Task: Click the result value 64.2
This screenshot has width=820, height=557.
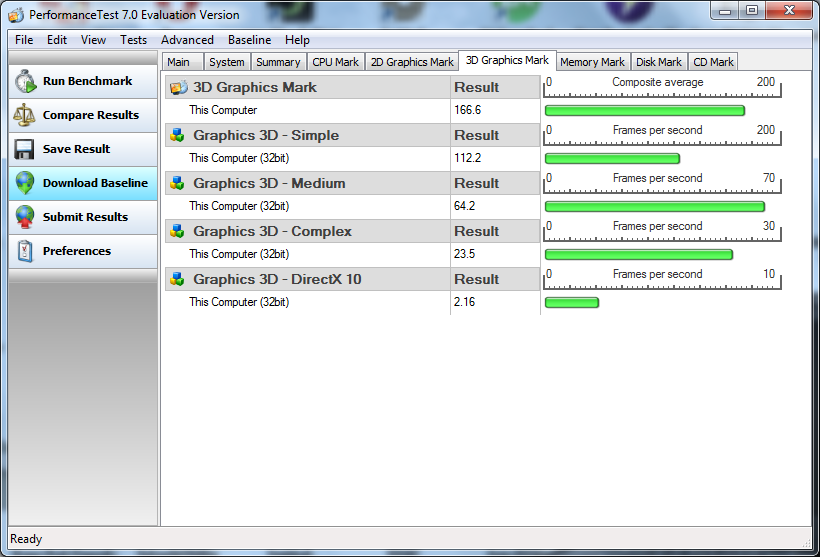Action: click(464, 206)
